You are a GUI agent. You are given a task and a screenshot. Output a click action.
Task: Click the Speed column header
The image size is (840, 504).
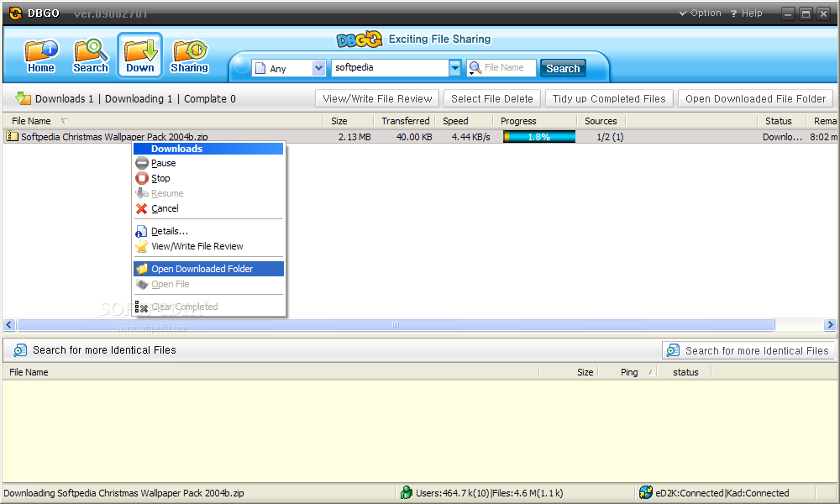[464, 121]
